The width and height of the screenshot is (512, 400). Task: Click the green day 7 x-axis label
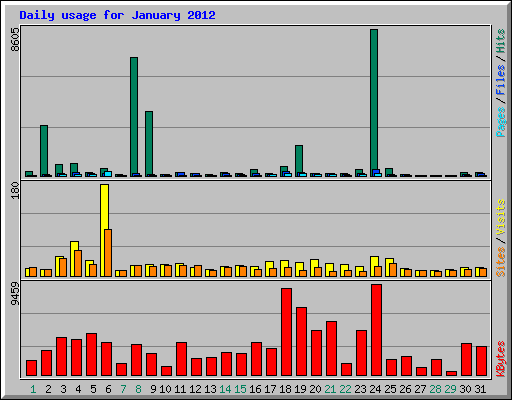pyautogui.click(x=123, y=389)
